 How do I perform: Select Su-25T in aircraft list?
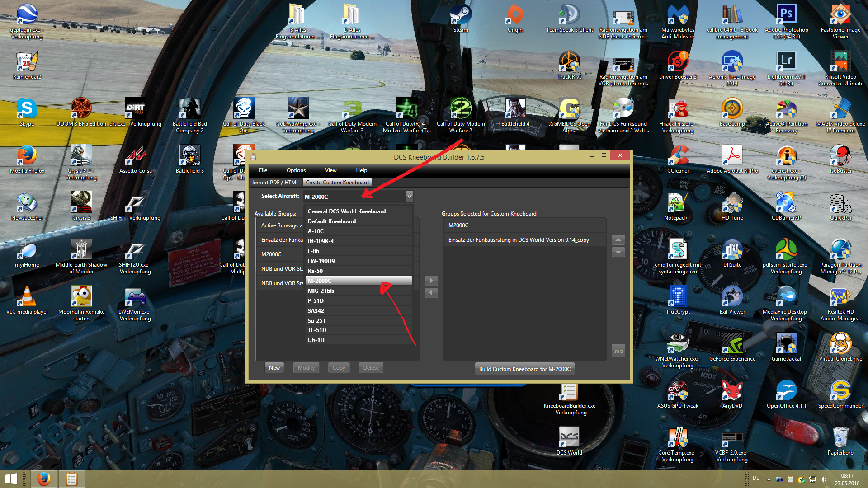click(x=359, y=321)
